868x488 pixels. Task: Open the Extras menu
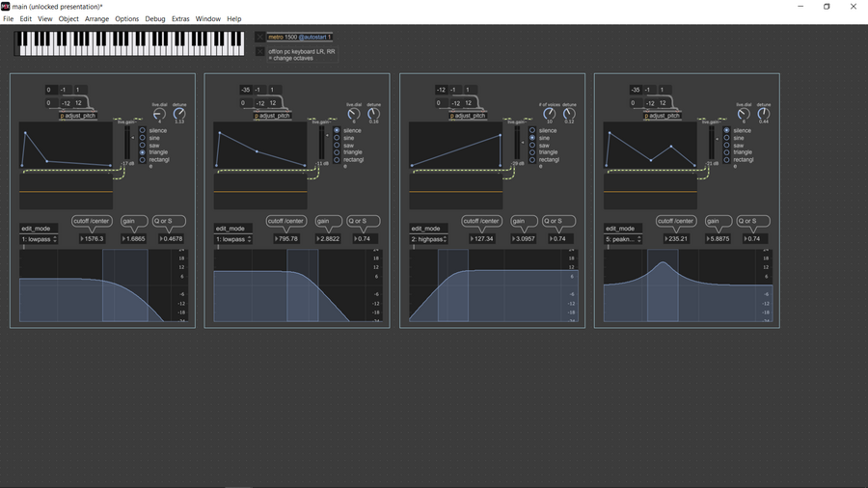click(180, 19)
